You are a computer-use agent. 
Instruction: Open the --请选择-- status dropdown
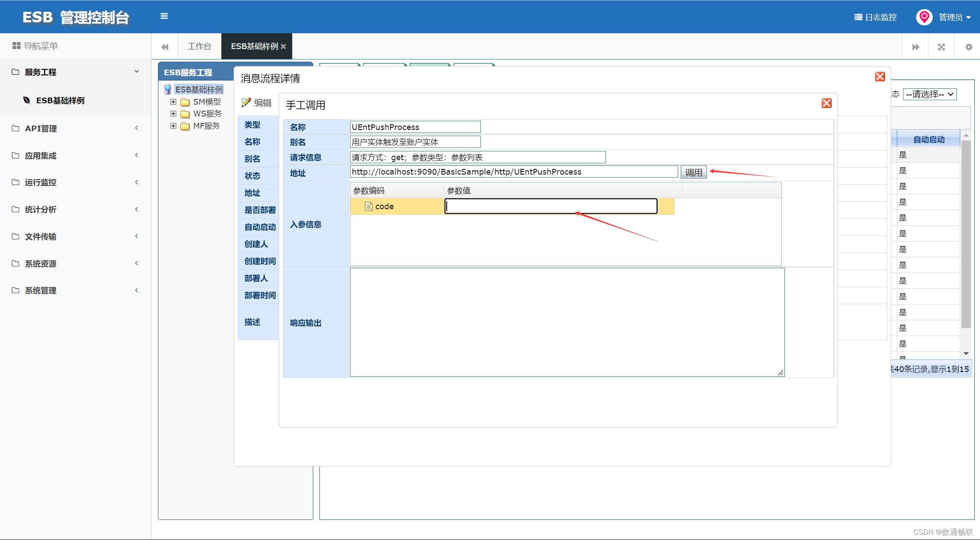930,94
